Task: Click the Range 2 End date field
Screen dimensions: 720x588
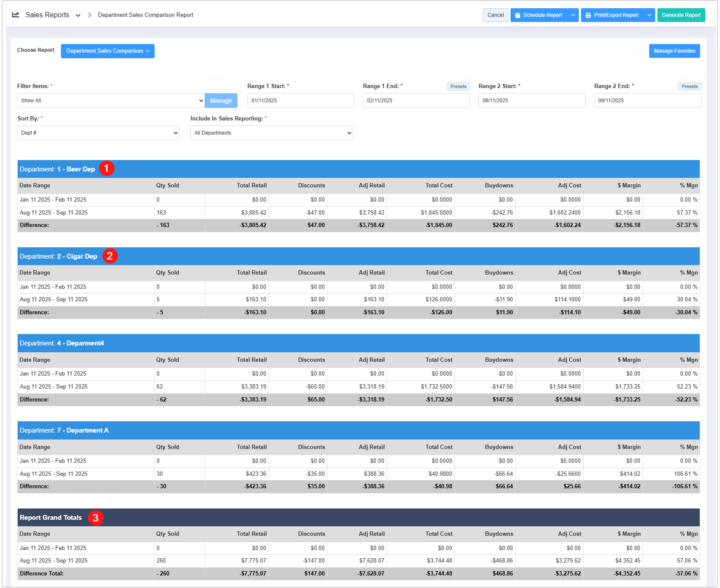Action: coord(647,101)
